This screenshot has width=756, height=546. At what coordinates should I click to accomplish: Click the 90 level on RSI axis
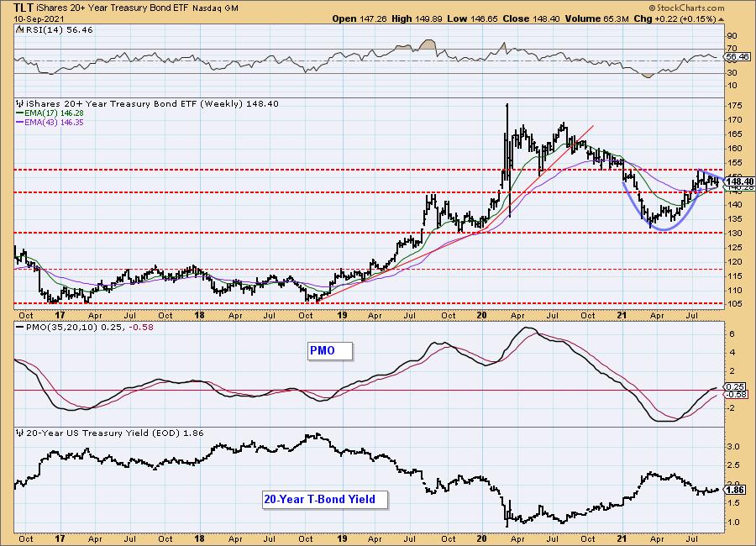pyautogui.click(x=732, y=36)
